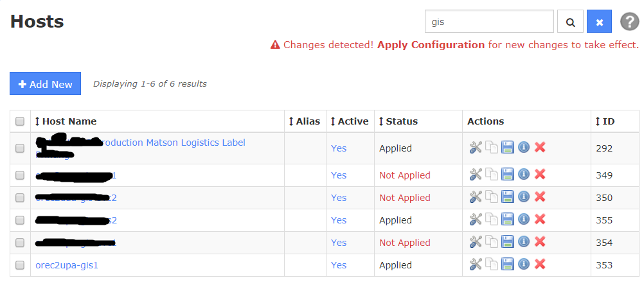Toggle the select-all checkbox in the header
The image size is (644, 287).
tap(20, 121)
